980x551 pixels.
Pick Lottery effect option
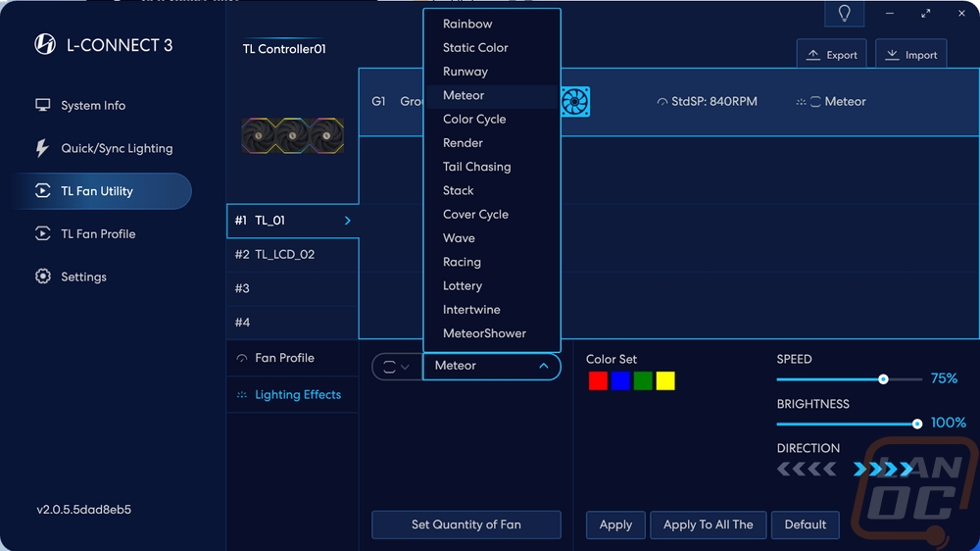(491, 285)
